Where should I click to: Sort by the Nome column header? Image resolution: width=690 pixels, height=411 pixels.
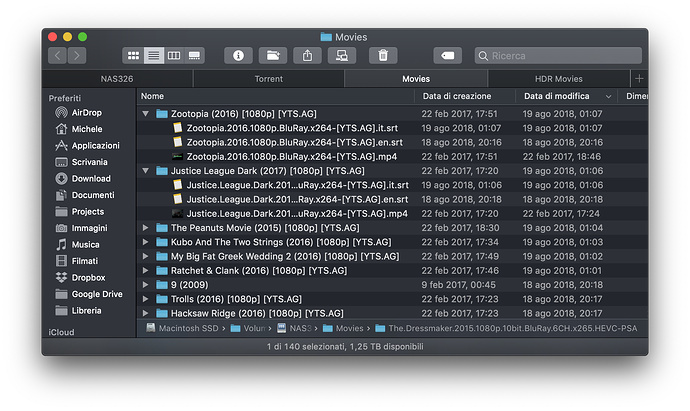(275, 96)
